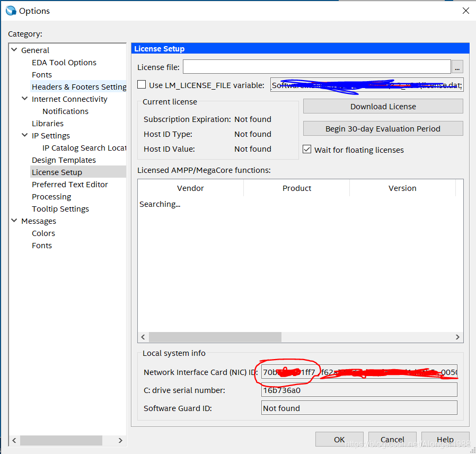Image resolution: width=476 pixels, height=454 pixels.
Task: Select Colors under Messages
Action: [x=43, y=233]
